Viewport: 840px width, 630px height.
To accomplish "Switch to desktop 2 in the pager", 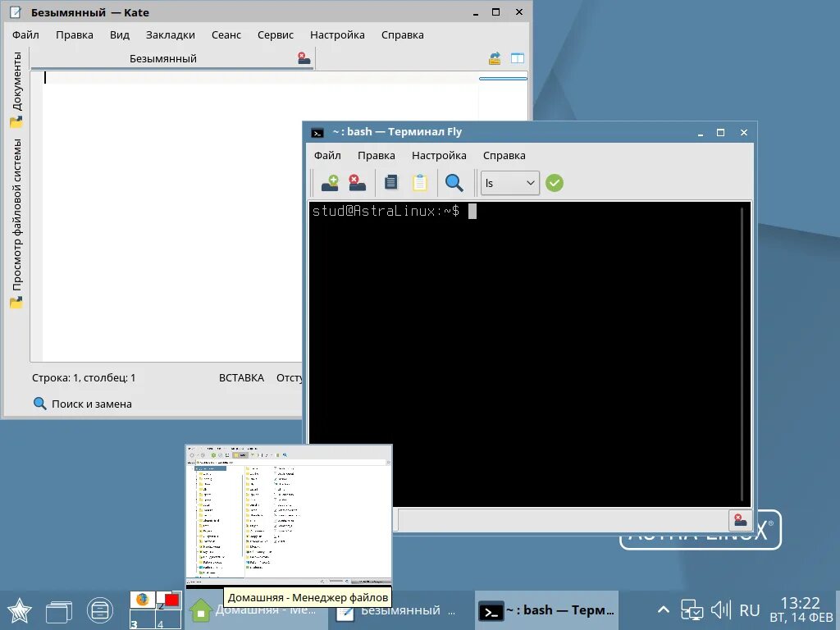I will pyautogui.click(x=169, y=600).
